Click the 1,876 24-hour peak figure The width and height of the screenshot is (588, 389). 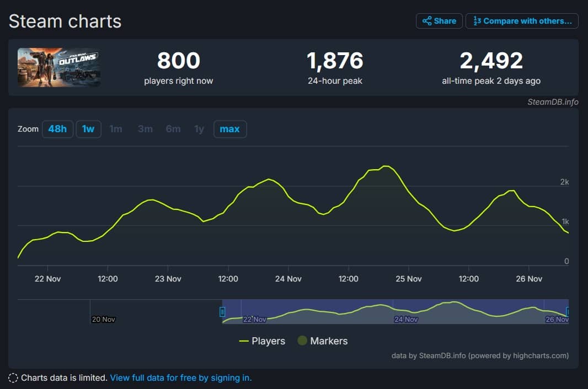(335, 61)
